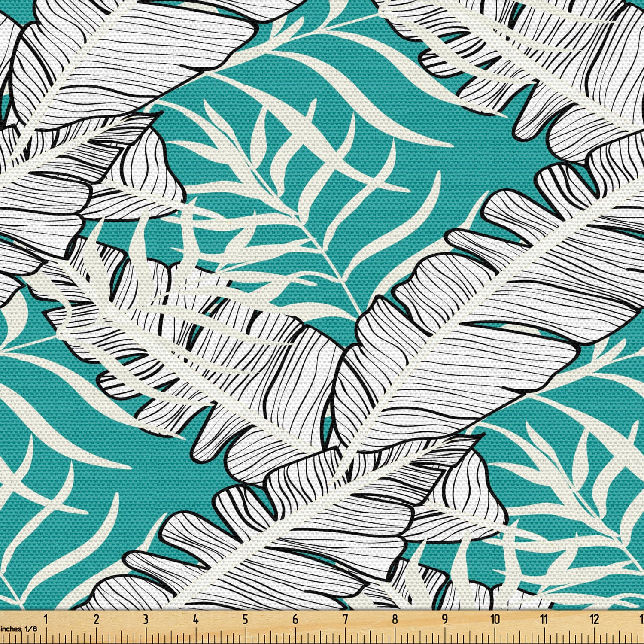
Task: Click the number 4 on the ruler
Action: pyautogui.click(x=196, y=619)
